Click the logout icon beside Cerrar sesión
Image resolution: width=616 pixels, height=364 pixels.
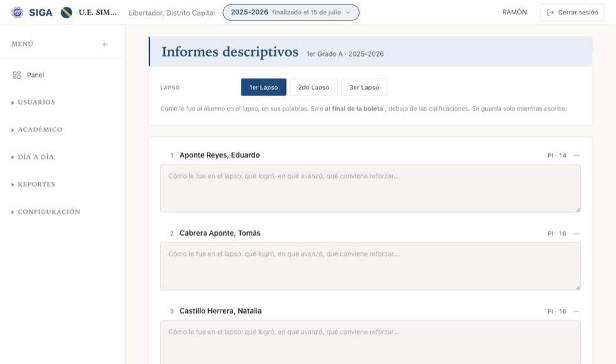click(551, 13)
